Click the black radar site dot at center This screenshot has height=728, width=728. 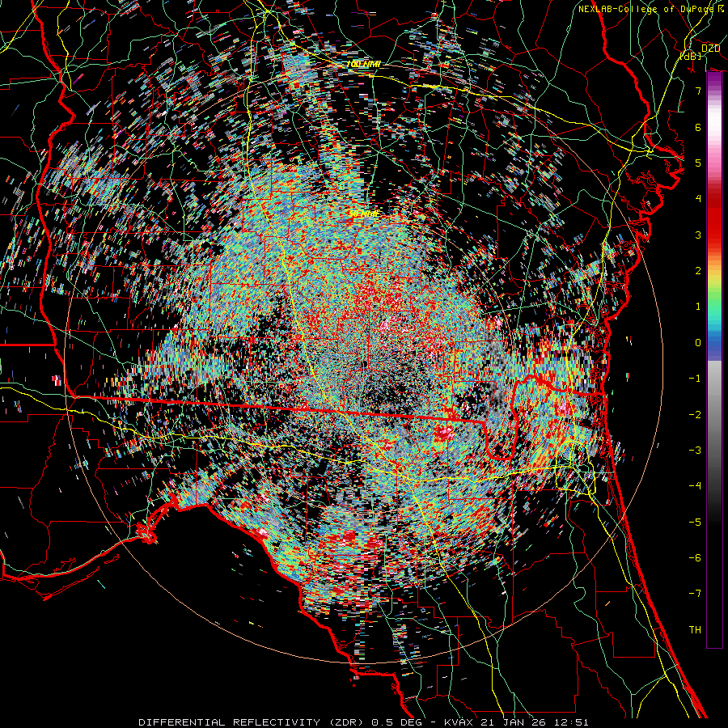tap(365, 364)
